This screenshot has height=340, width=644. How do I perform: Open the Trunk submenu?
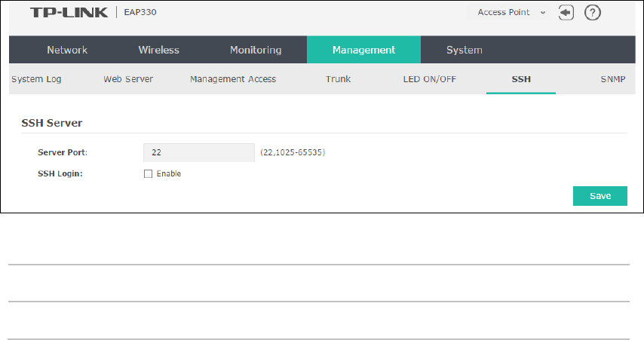338,79
